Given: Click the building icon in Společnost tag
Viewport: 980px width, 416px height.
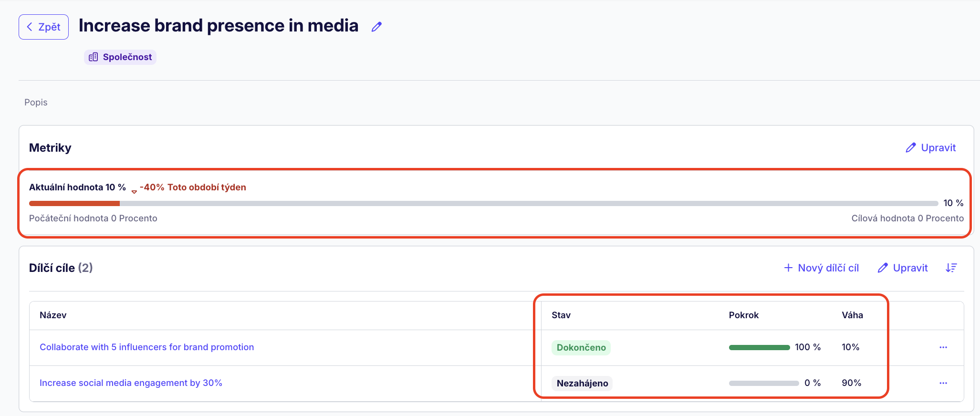Looking at the screenshot, I should pyautogui.click(x=94, y=57).
